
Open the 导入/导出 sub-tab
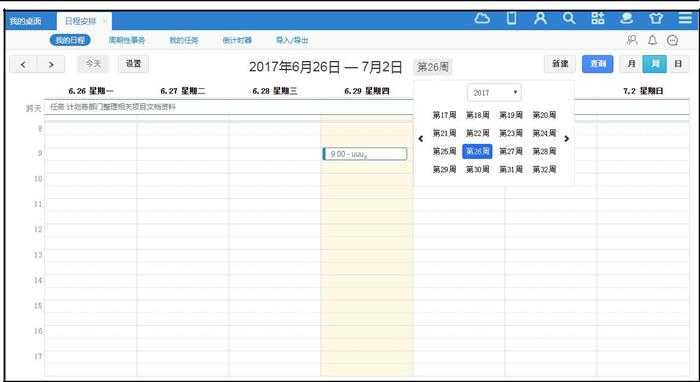pos(292,40)
